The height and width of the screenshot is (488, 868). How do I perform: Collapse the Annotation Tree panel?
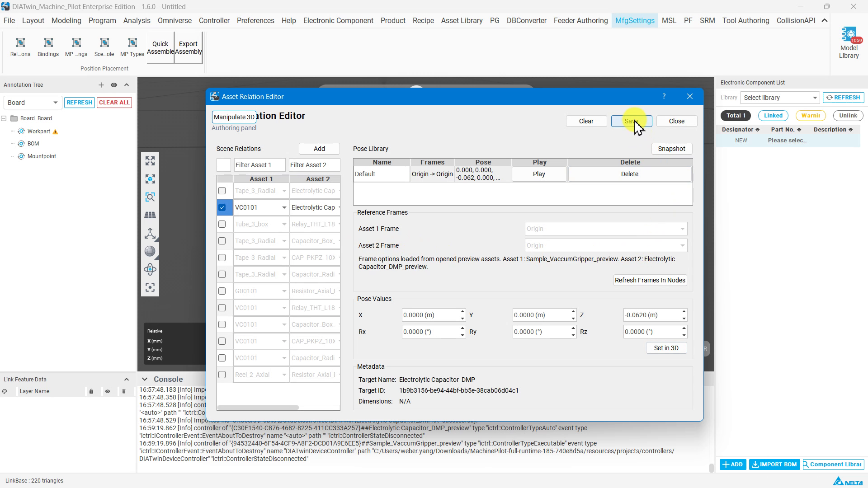(x=127, y=85)
